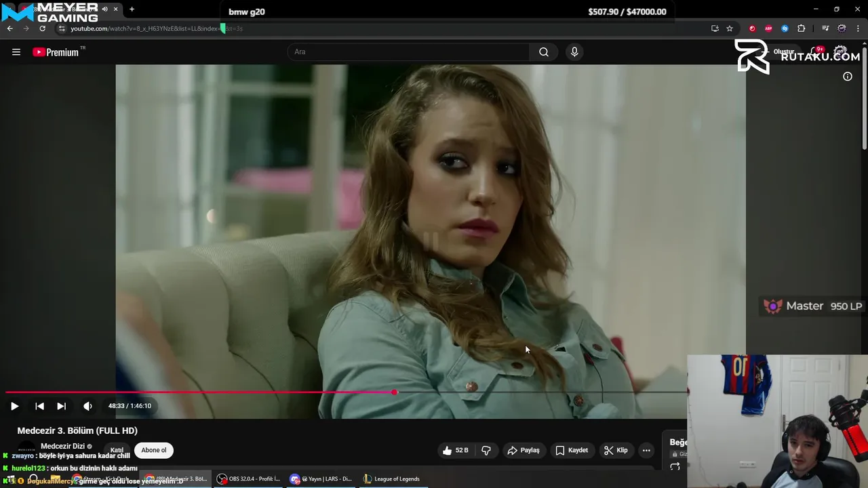Mute the tab via speaker icon
868x488 pixels.
104,9
